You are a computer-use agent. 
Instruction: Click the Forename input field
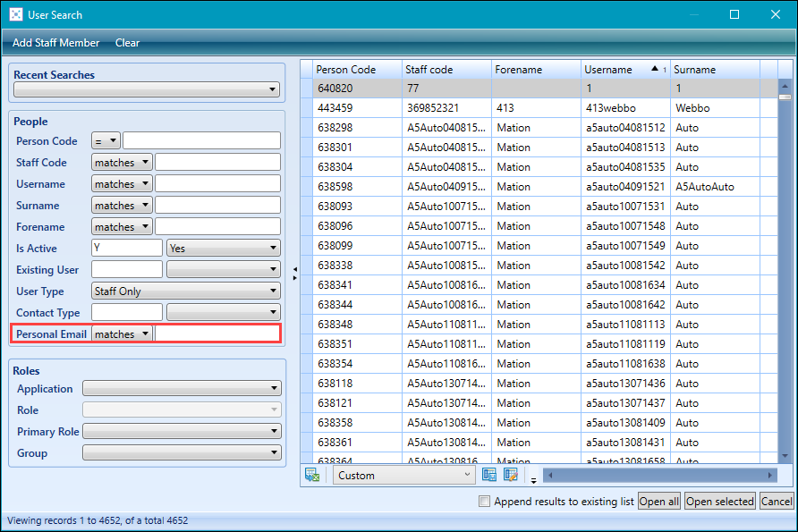tap(217, 227)
